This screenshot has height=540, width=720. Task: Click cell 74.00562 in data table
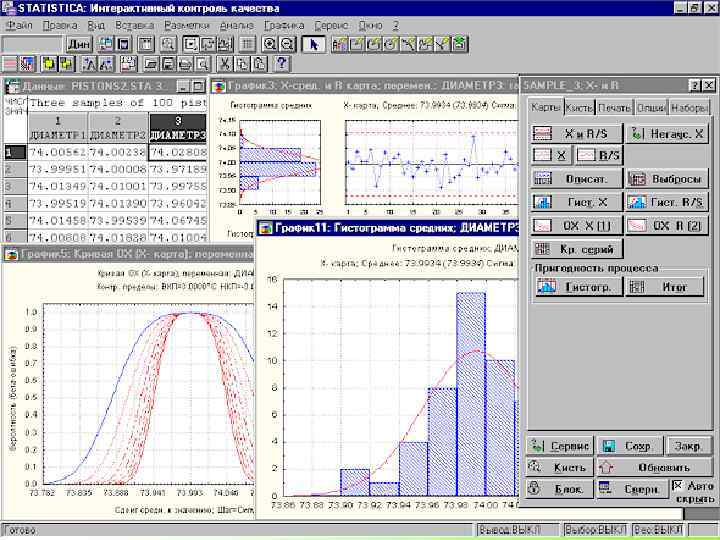pyautogui.click(x=58, y=152)
